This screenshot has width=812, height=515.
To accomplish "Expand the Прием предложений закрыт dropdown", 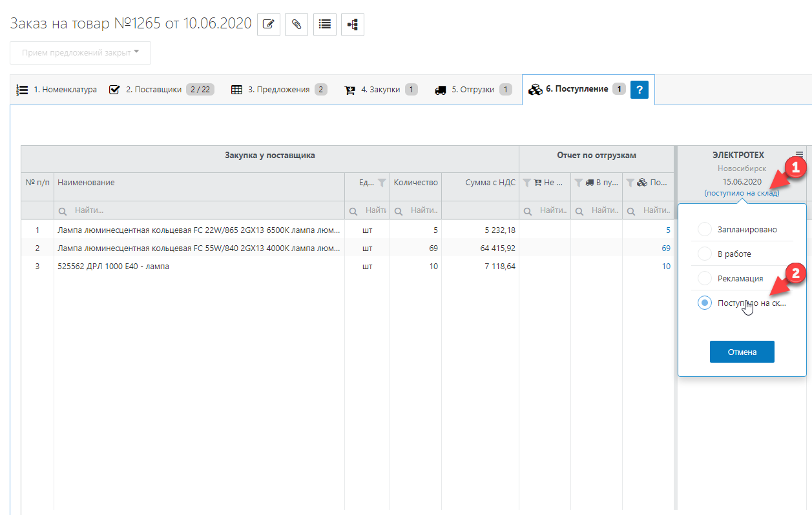I will [80, 53].
